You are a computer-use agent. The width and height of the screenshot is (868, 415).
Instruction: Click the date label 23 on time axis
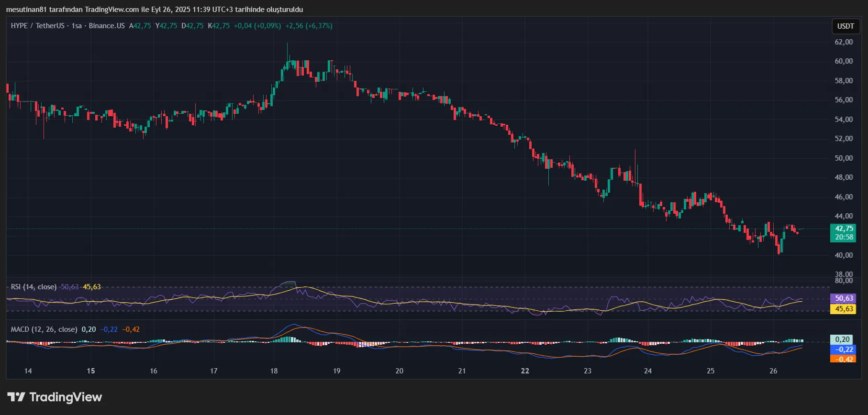tap(588, 371)
